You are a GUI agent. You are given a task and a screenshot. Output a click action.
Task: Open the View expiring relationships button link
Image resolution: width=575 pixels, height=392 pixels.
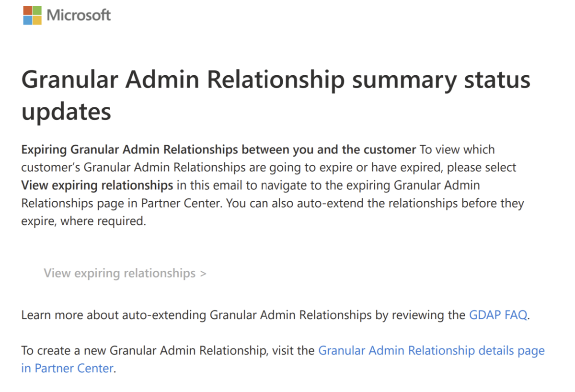point(119,273)
